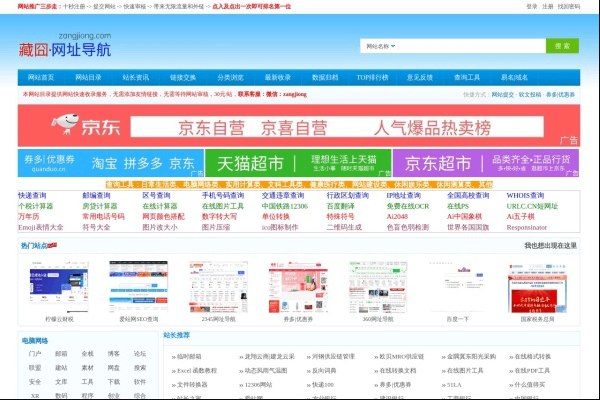Click the red 京东 banner advertisement
Image resolution: width=600 pixels, height=400 pixels.
[x=299, y=126]
